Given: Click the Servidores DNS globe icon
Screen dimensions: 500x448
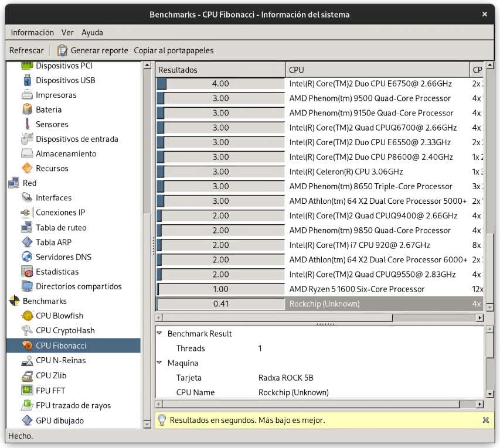Looking at the screenshot, I should click(28, 257).
